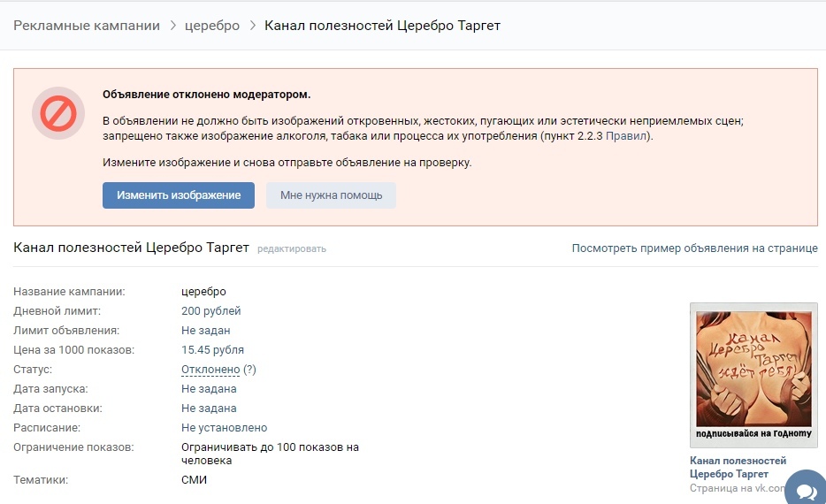Click the ad preview thumbnail image
826x504 pixels.
pyautogui.click(x=753, y=375)
